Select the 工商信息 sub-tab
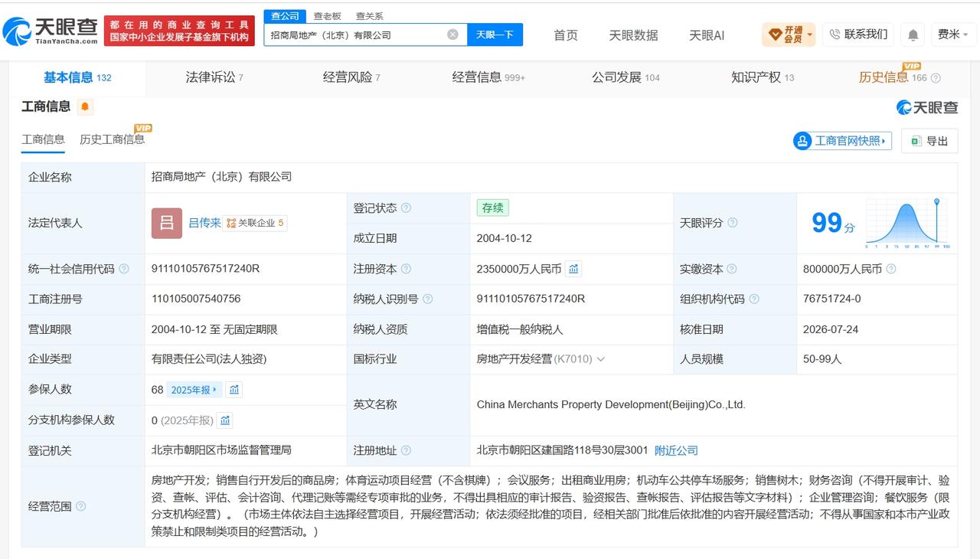 [x=43, y=139]
